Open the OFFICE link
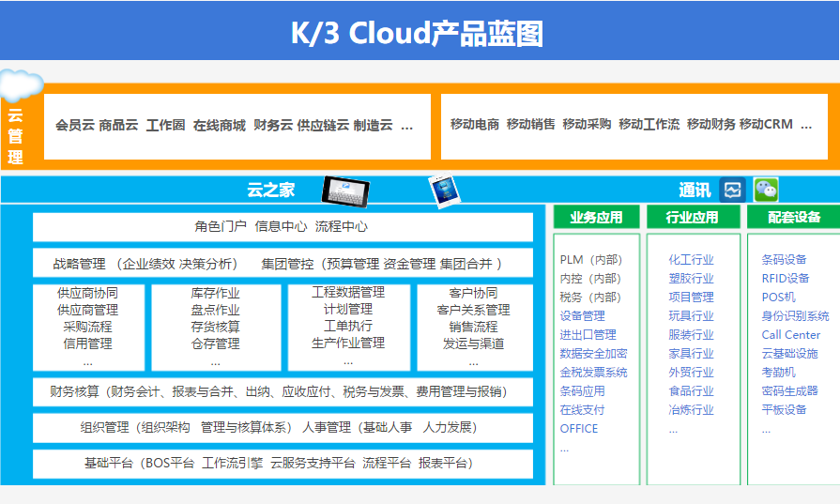 [578, 429]
